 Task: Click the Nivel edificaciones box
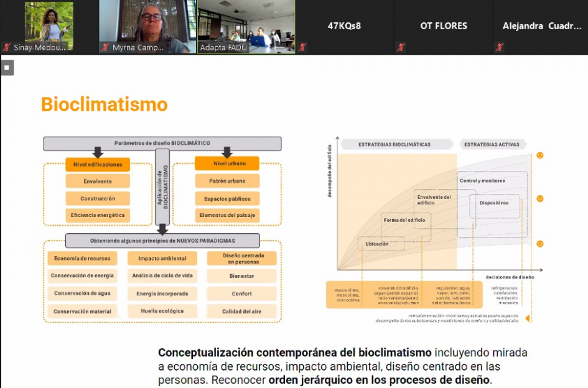pos(98,164)
